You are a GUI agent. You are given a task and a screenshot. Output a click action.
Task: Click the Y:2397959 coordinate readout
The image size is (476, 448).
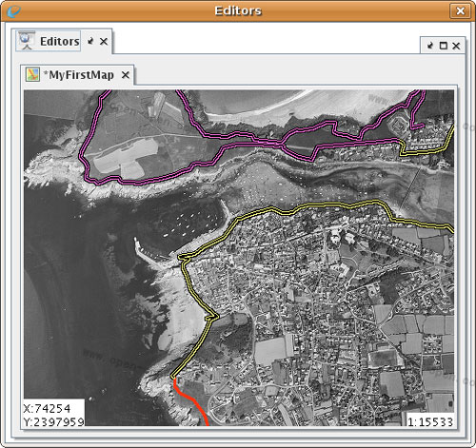coord(54,421)
